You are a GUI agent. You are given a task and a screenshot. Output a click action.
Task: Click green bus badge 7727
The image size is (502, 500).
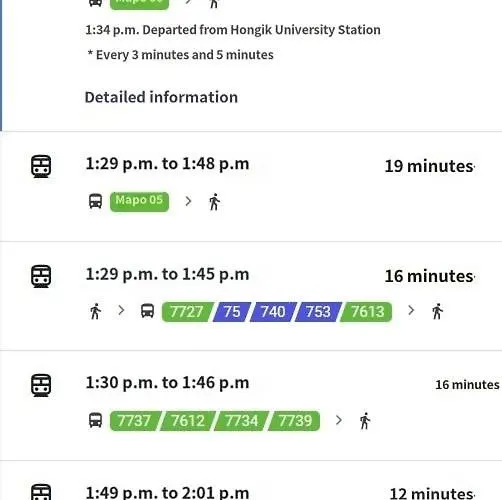[187, 312]
